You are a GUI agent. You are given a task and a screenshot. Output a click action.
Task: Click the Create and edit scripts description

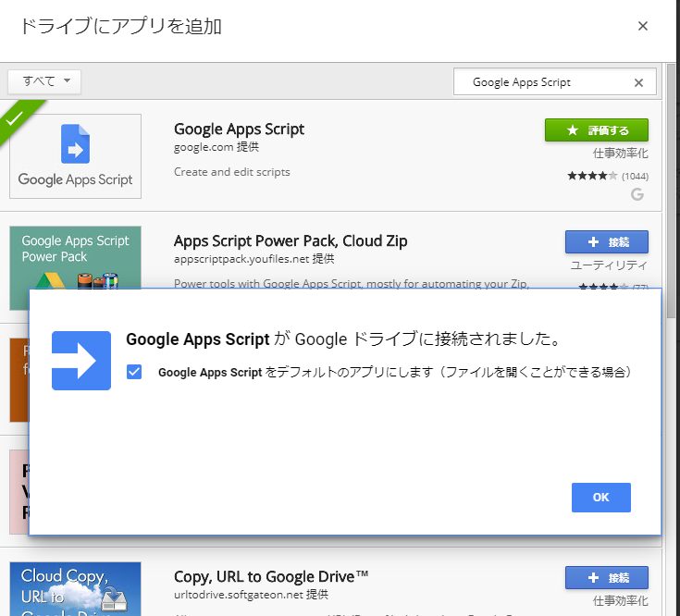[232, 172]
